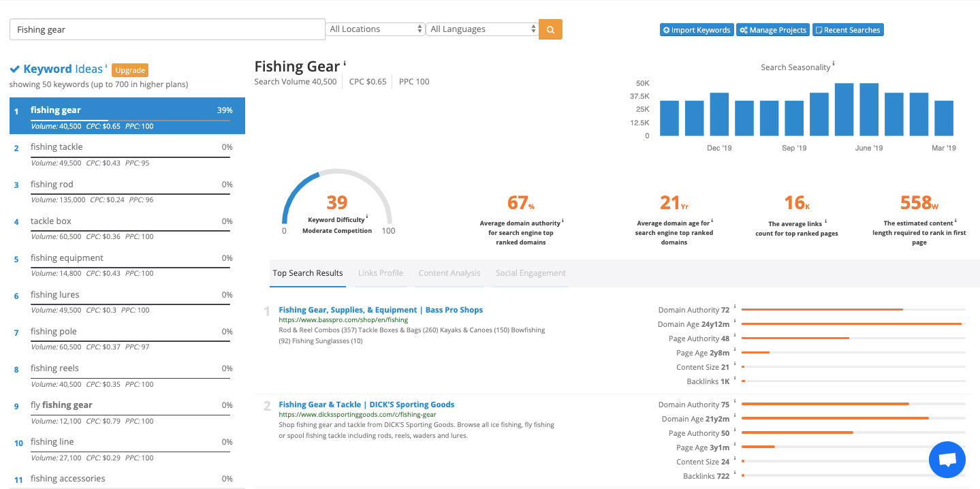980x489 pixels.
Task: Switch to the Links Profile tab
Action: [x=381, y=273]
